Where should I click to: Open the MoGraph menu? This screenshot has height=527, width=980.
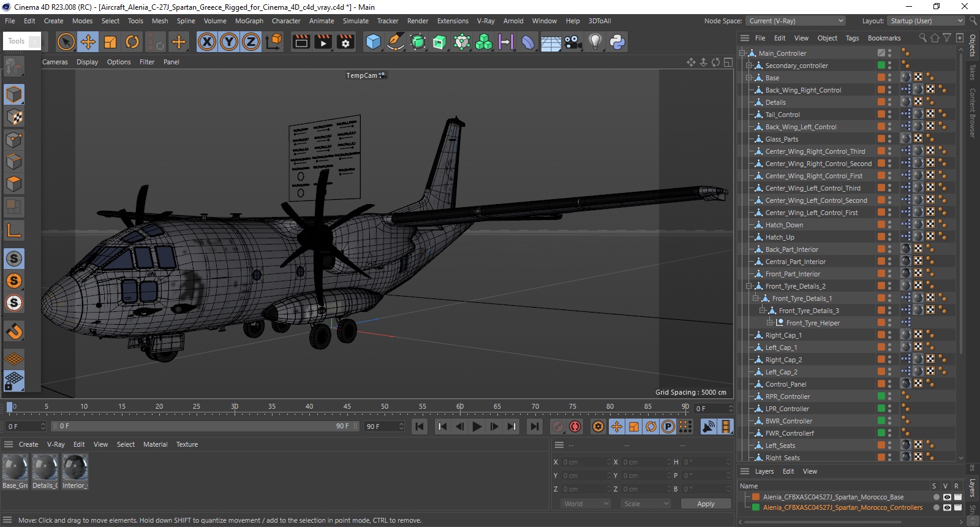coord(249,21)
